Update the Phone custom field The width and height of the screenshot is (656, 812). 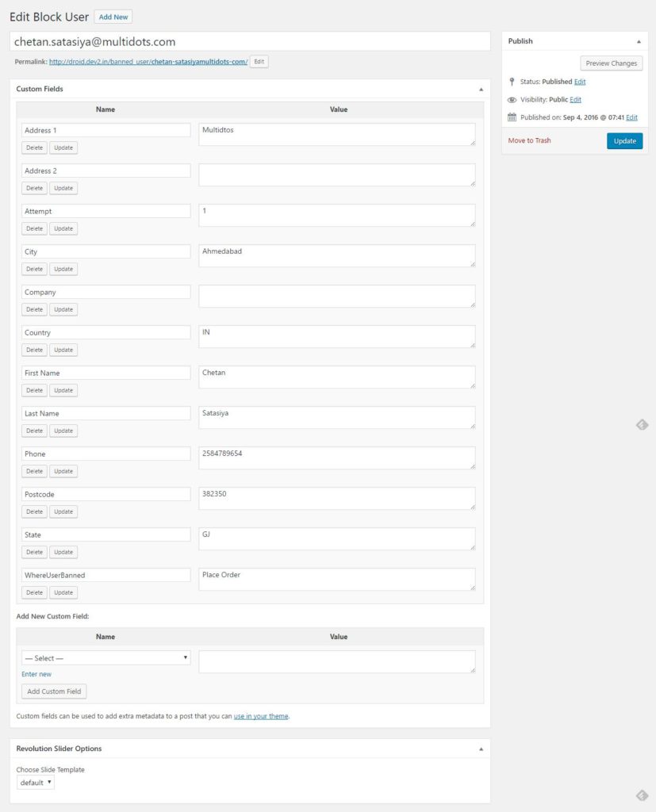point(63,471)
